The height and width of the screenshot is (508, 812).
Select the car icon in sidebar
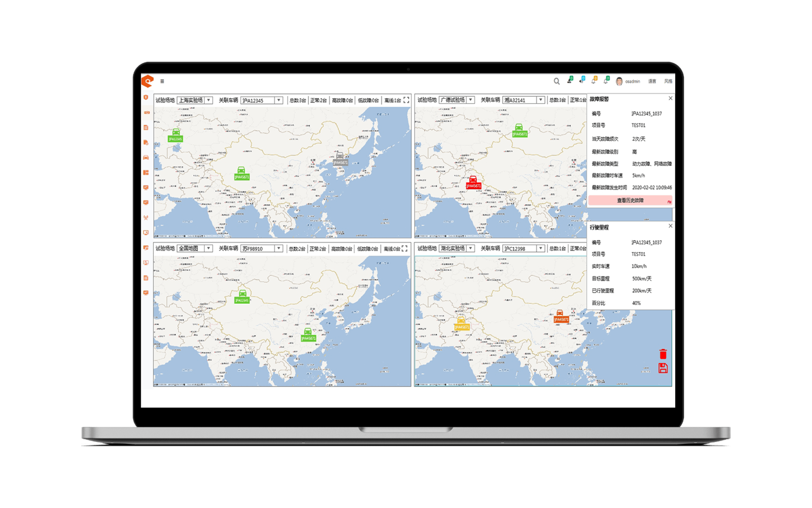click(x=146, y=157)
